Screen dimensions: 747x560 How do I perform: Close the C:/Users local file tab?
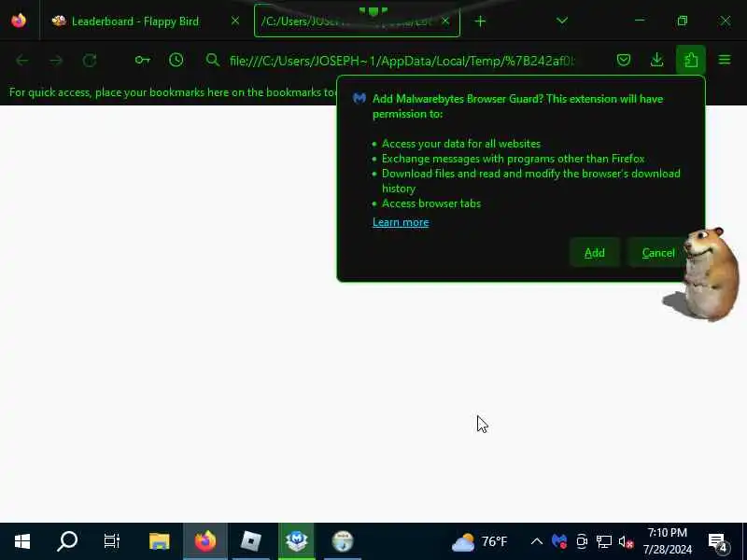click(x=445, y=21)
